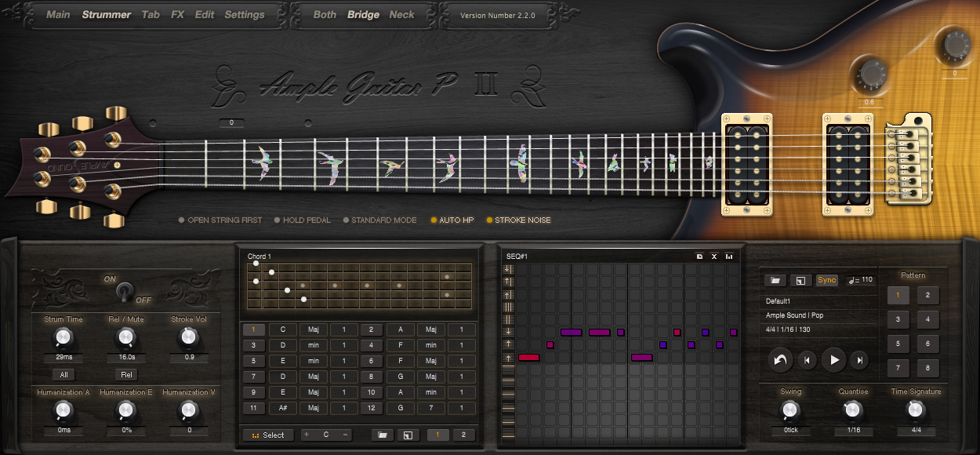Image resolution: width=980 pixels, height=455 pixels.
Task: Open the key selector showing C
Action: (x=326, y=435)
